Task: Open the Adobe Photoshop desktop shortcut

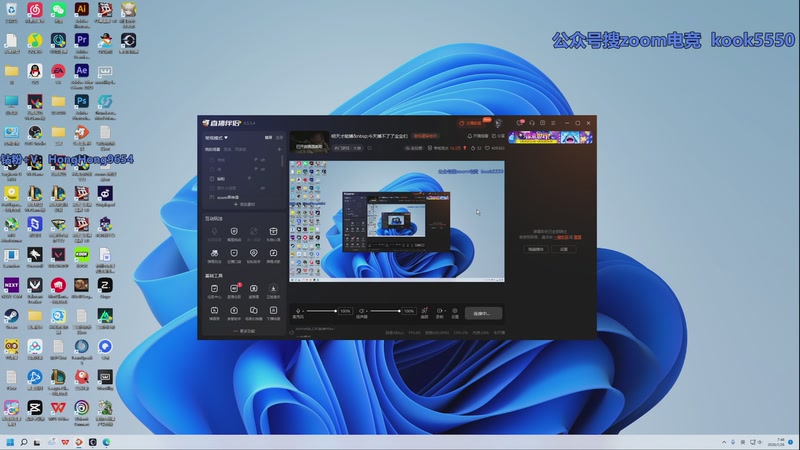Action: 82,101
